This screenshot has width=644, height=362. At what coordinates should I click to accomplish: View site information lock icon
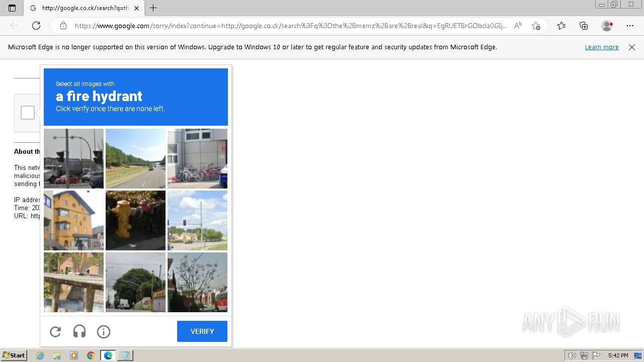click(63, 26)
